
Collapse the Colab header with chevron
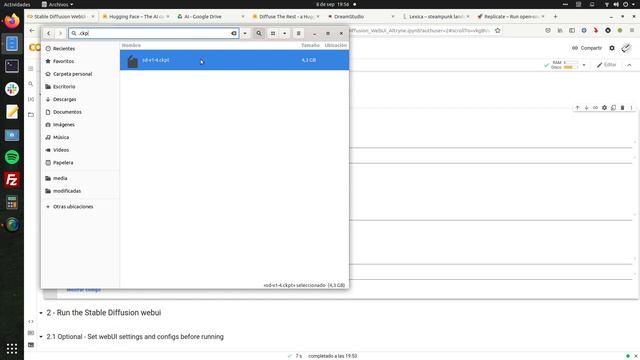point(629,65)
